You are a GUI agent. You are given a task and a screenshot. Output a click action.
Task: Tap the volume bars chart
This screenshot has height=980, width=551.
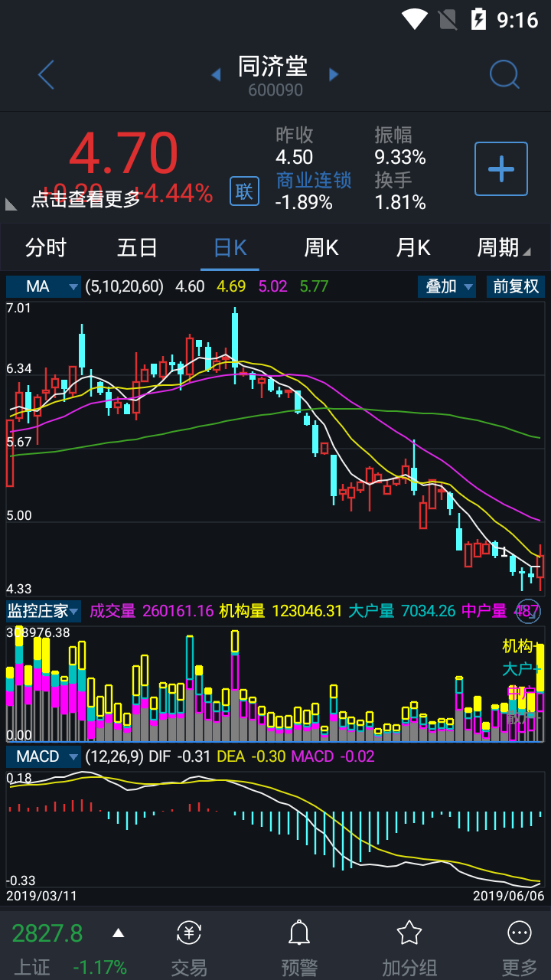(x=275, y=684)
